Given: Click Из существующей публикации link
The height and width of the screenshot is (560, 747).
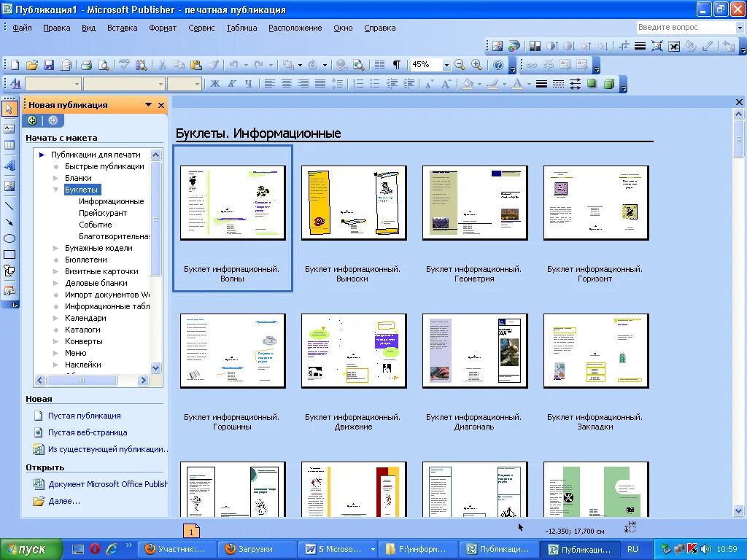Looking at the screenshot, I should click(x=108, y=449).
